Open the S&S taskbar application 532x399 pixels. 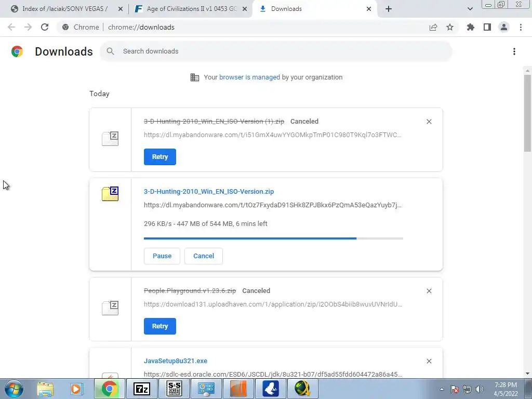click(x=175, y=389)
